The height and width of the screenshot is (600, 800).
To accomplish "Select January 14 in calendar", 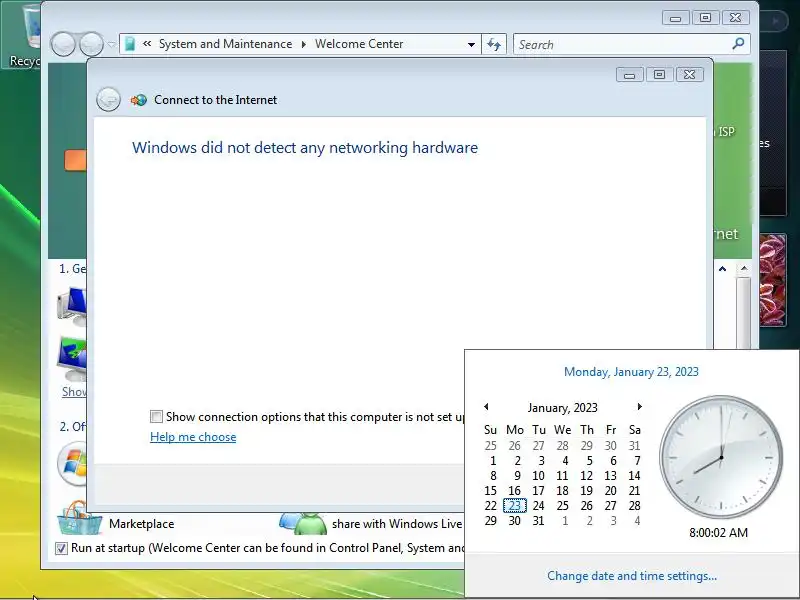I will click(634, 476).
